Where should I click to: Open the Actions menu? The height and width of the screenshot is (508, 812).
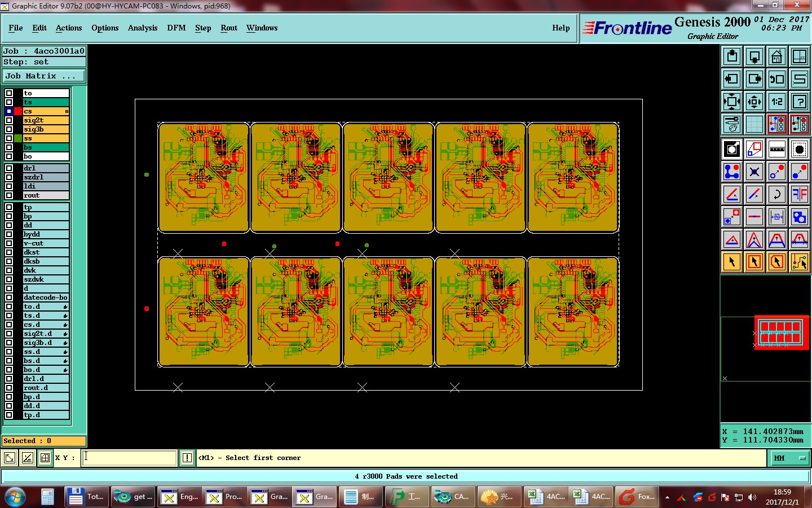69,28
